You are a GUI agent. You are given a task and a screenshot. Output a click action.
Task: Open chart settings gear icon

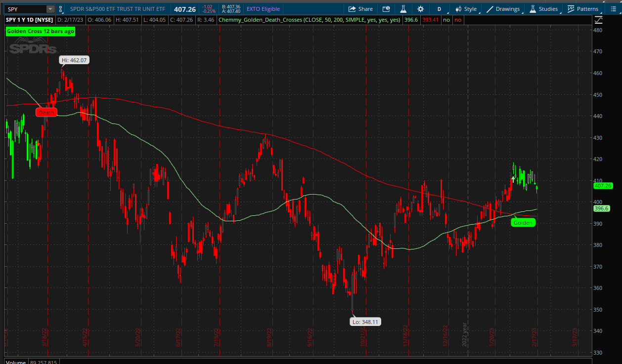pos(421,9)
